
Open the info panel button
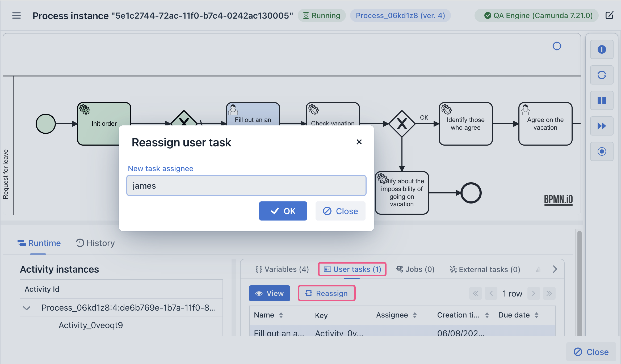[x=602, y=49]
